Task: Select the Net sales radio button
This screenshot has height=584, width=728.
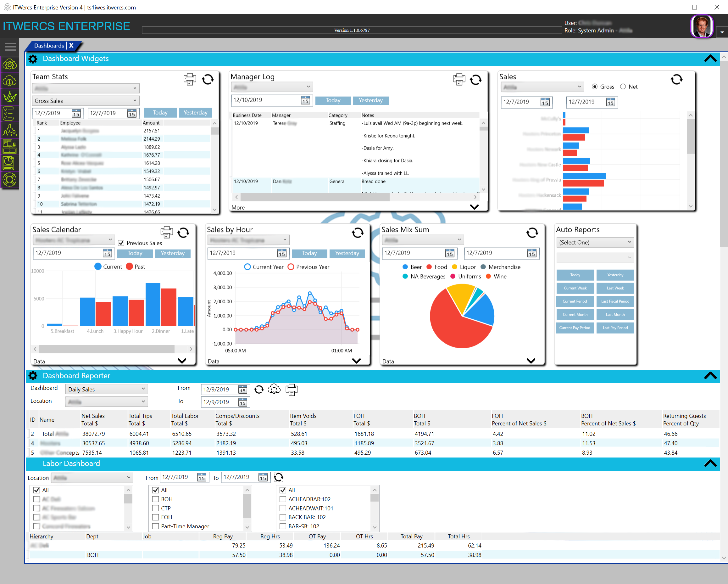Action: coord(623,87)
